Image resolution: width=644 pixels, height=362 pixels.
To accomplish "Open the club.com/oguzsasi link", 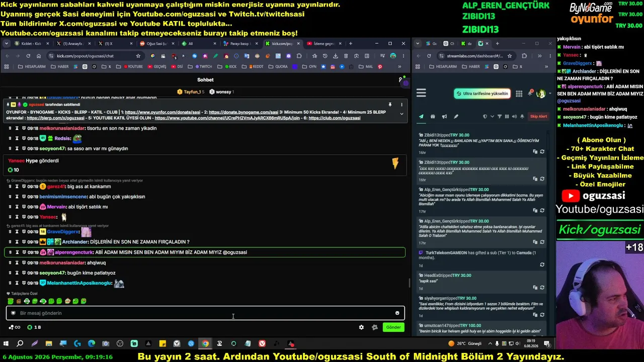I will (335, 118).
